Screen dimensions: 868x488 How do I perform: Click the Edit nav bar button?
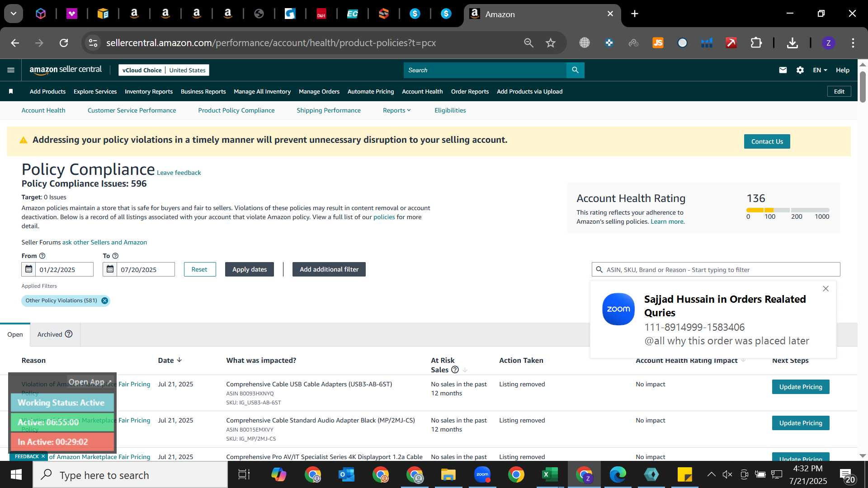coord(839,91)
